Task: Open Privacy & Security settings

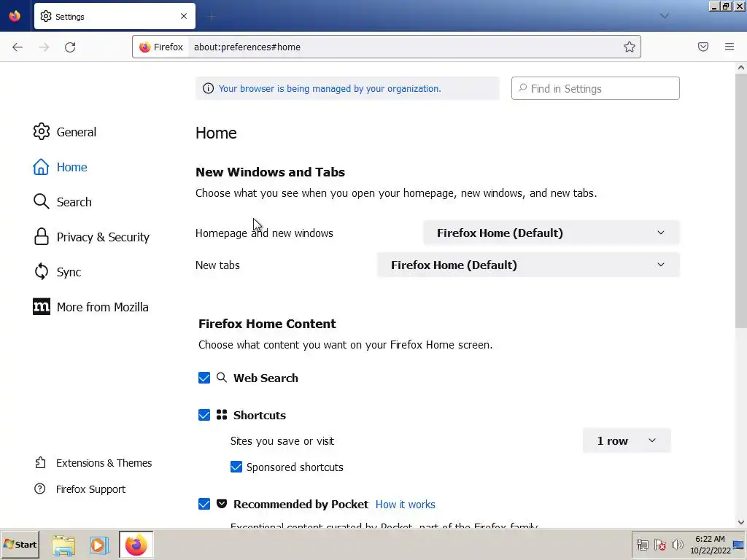Action: click(x=91, y=237)
